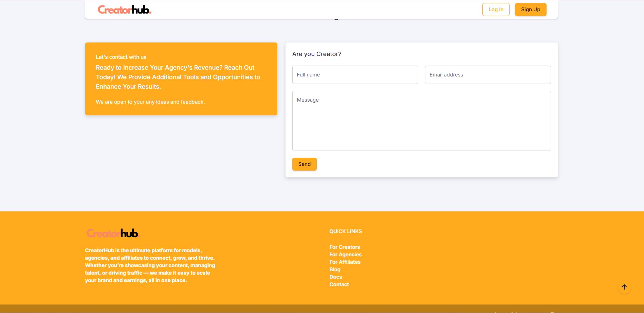Submit the form with Send button
The width and height of the screenshot is (644, 313).
[304, 164]
